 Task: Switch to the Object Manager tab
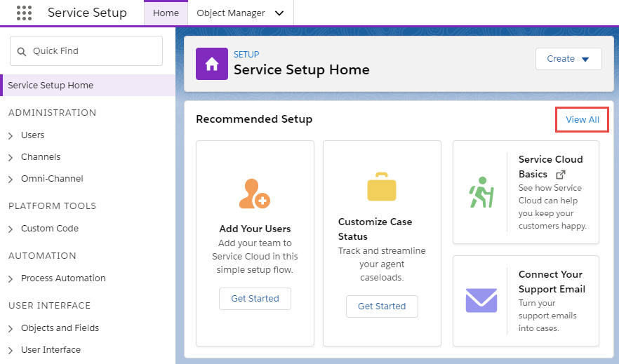(231, 13)
